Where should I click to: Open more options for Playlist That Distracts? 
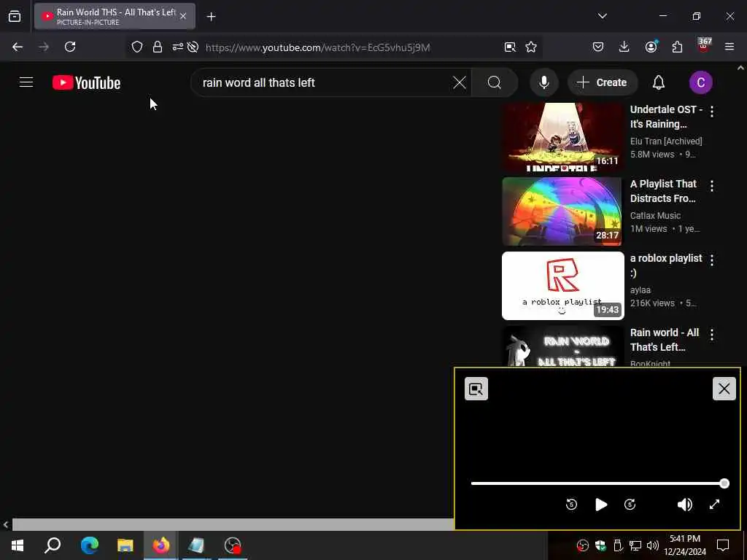pyautogui.click(x=712, y=186)
